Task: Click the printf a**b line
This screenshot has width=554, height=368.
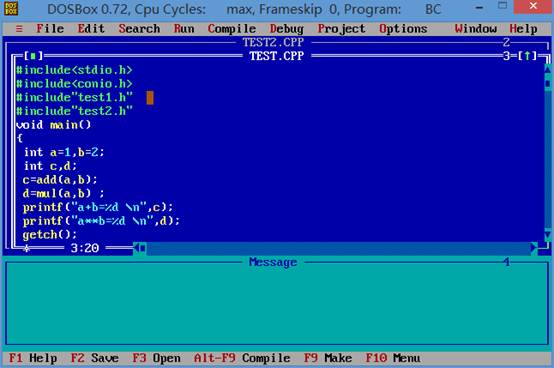Action: click(x=101, y=221)
